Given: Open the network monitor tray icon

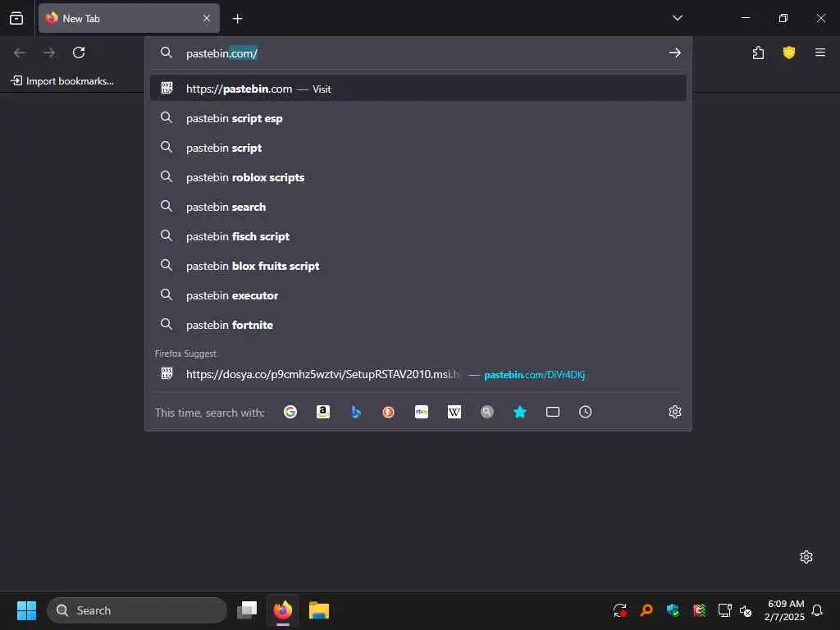Looking at the screenshot, I should [x=725, y=610].
